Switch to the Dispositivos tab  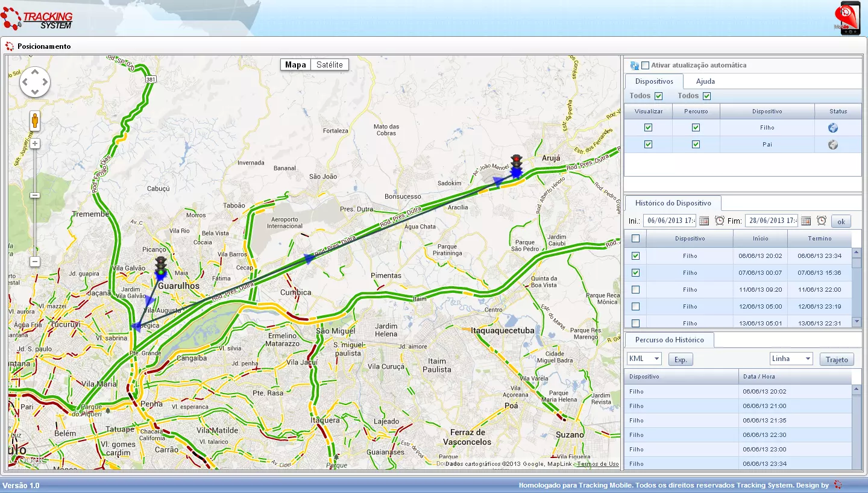coord(654,81)
